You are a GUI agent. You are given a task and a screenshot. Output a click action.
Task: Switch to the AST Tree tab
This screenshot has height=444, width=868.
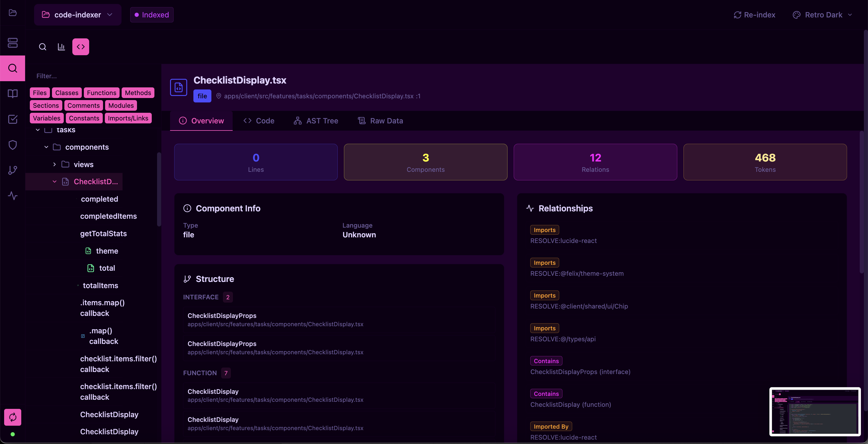click(316, 121)
